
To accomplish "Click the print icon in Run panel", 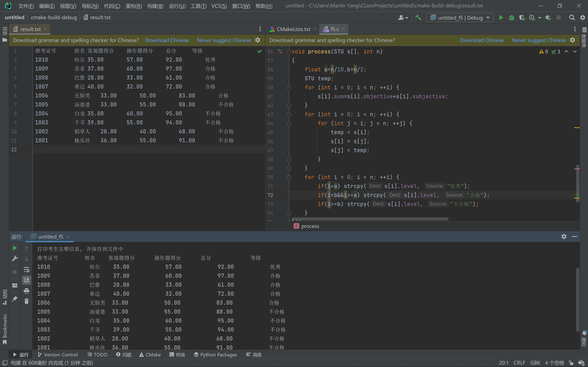I will click(27, 291).
